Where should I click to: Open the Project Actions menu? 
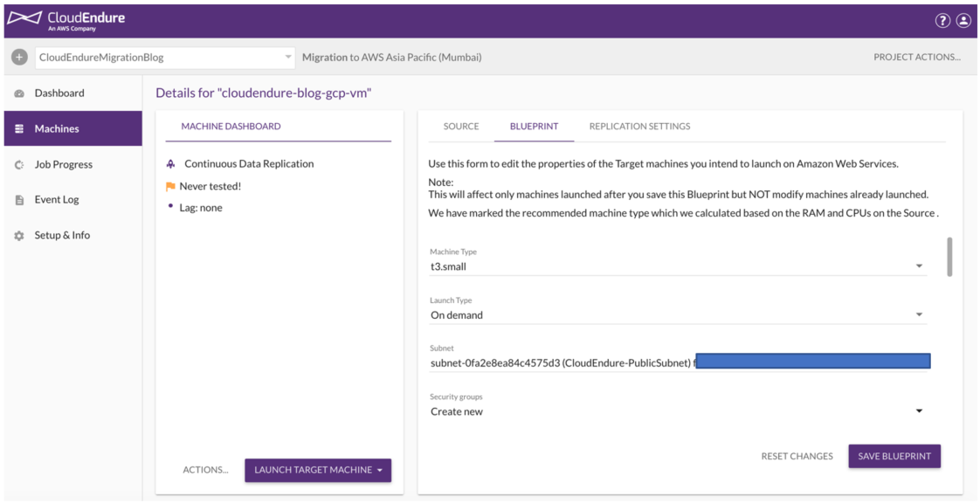[x=916, y=56]
